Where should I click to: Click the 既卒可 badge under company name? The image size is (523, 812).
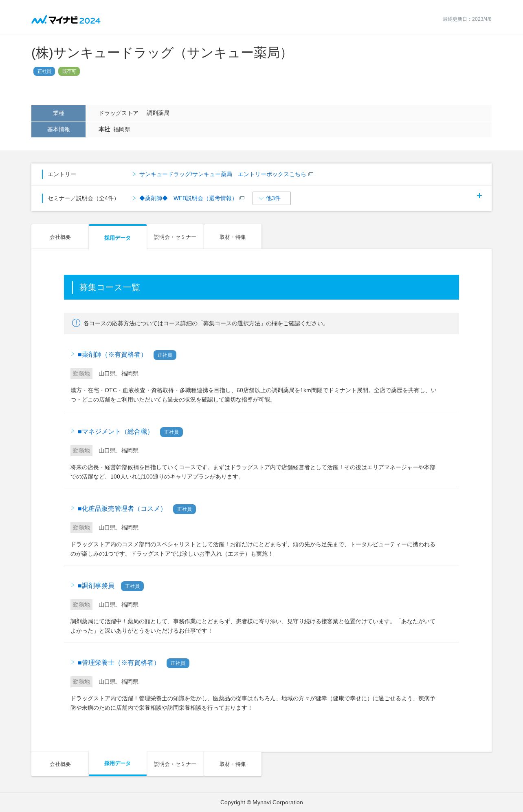tap(69, 71)
